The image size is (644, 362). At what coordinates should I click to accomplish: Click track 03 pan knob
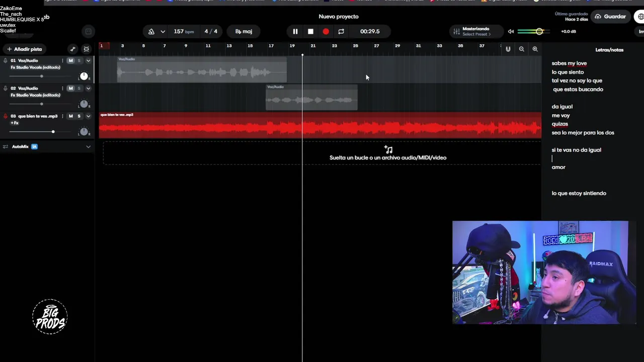click(84, 132)
